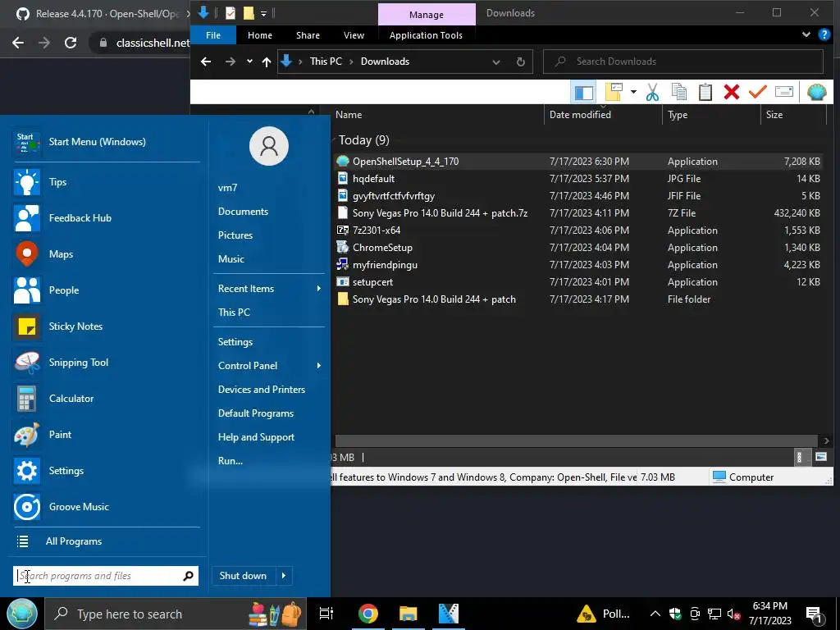
Task: Open Classic Explorer settings shell icon
Action: coord(816,92)
